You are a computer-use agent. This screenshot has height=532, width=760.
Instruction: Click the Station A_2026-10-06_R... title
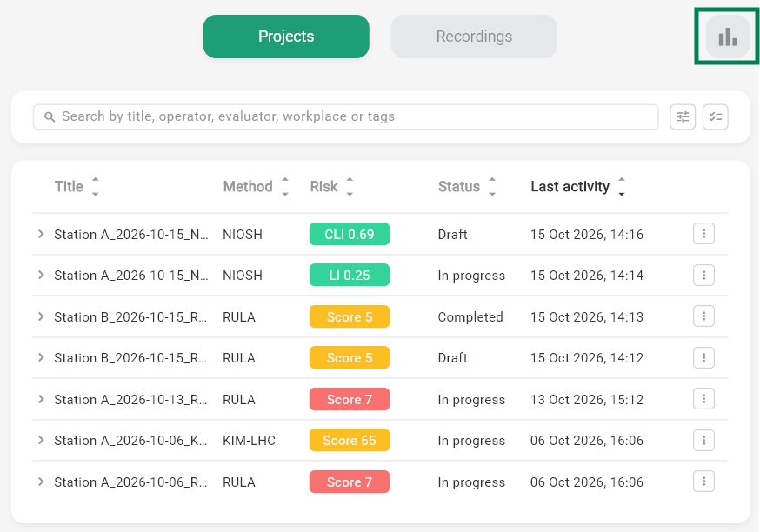pos(130,482)
